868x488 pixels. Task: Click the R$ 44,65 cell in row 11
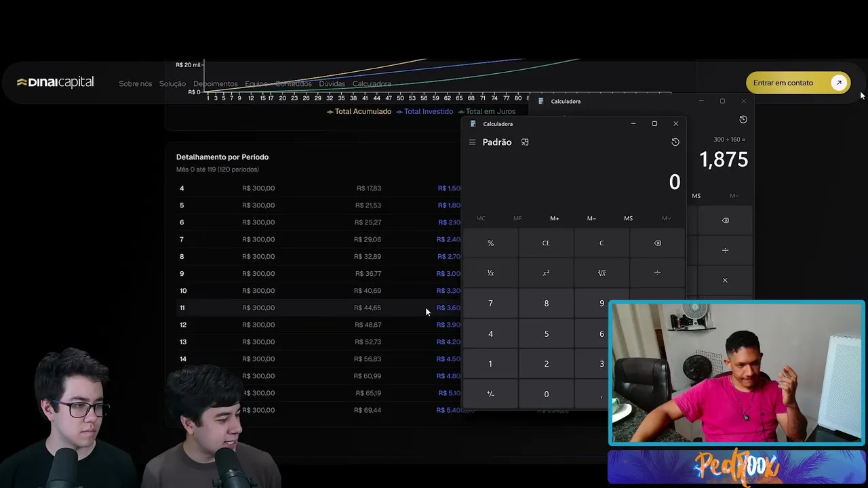(x=368, y=308)
